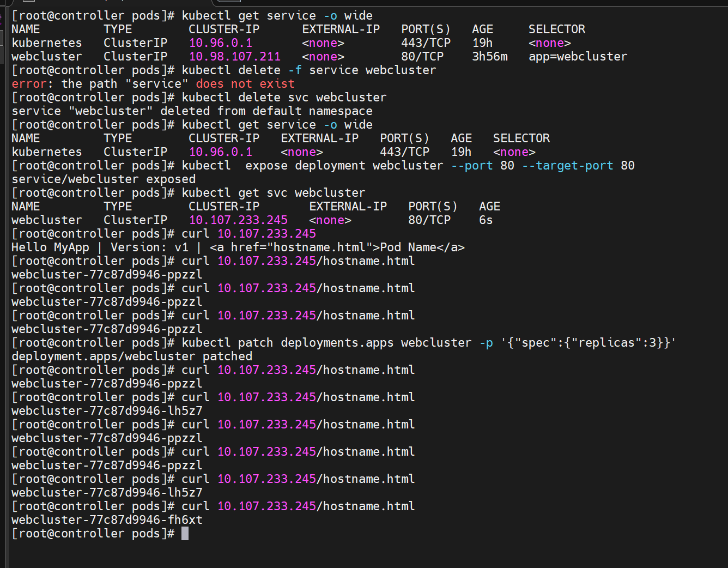Screen dimensions: 728x568
Task: Click the 'Hello MyApp' output text
Action: click(50, 247)
